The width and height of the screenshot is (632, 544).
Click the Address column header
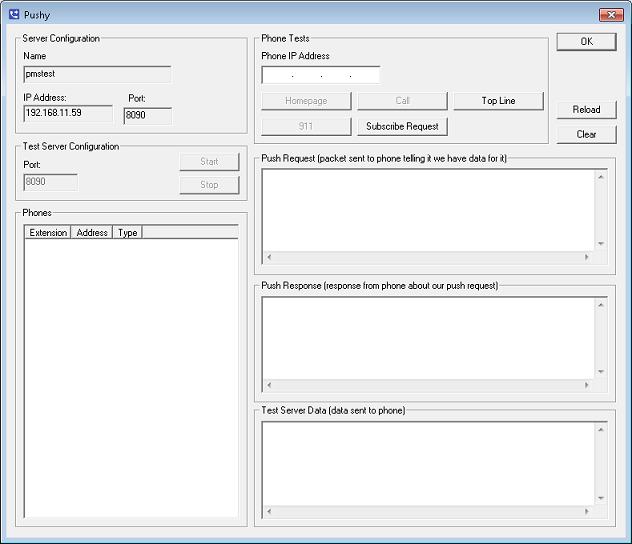[92, 233]
